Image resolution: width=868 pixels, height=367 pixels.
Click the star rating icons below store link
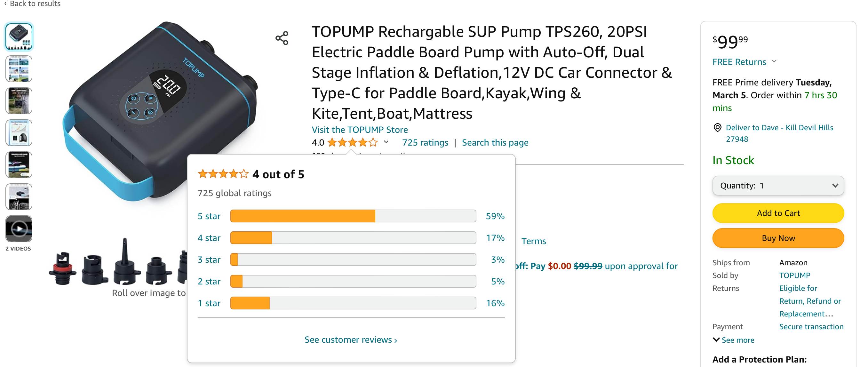coord(352,143)
